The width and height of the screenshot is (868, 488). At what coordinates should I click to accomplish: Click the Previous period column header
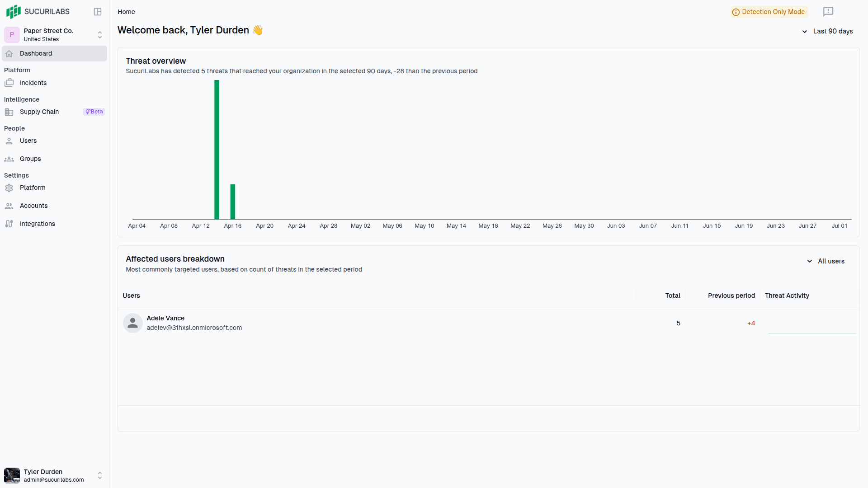731,296
